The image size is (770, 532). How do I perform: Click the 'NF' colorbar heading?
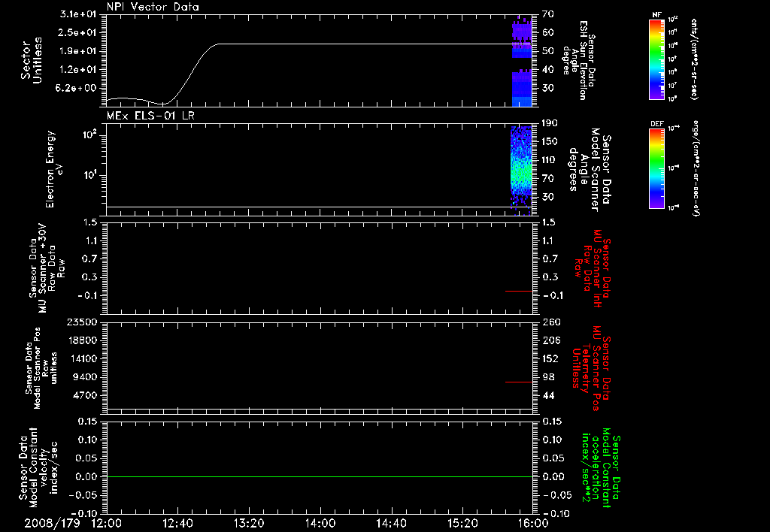(x=657, y=15)
